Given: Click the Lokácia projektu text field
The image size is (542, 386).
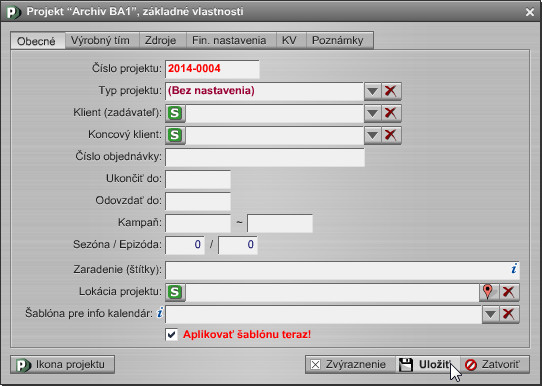Looking at the screenshot, I should [x=332, y=292].
